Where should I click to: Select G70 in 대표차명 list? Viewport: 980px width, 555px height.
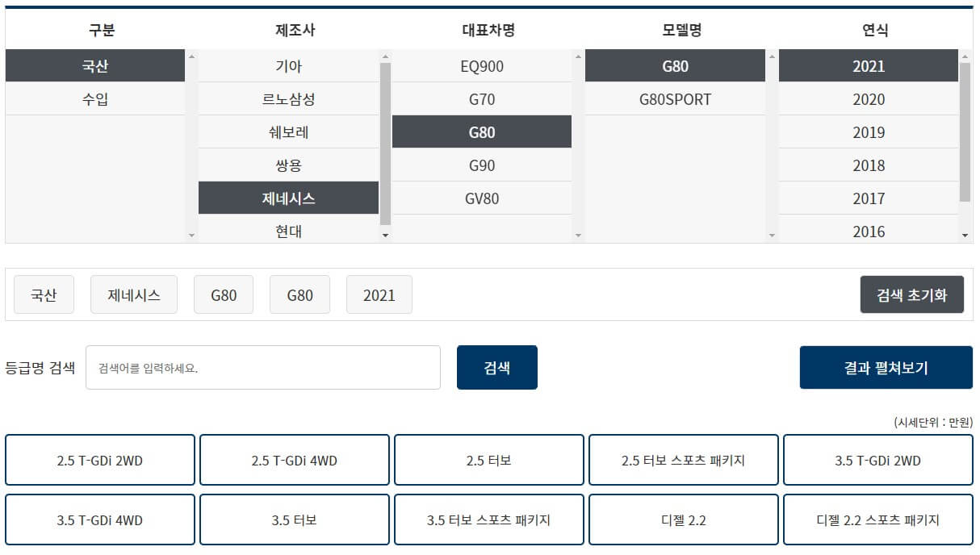(x=482, y=99)
